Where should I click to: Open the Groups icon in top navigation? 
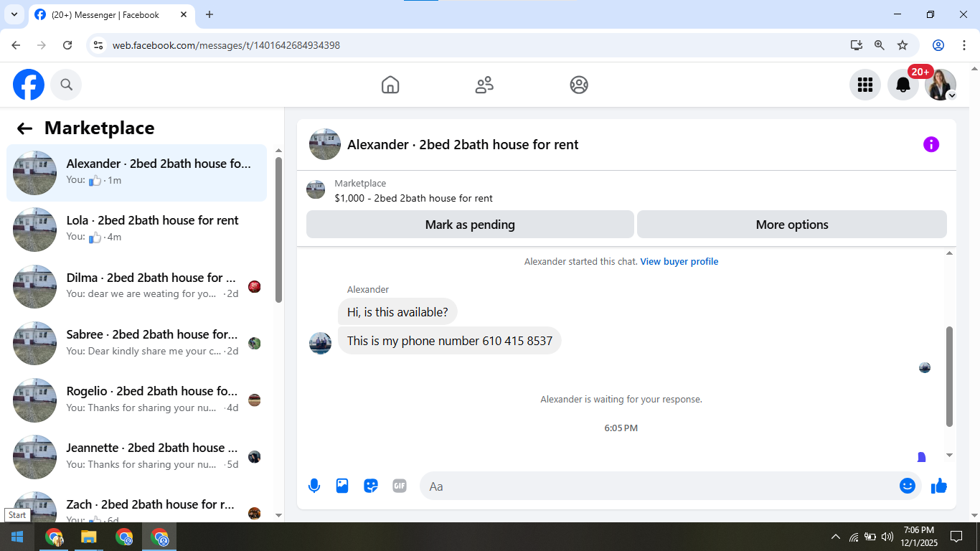579,85
